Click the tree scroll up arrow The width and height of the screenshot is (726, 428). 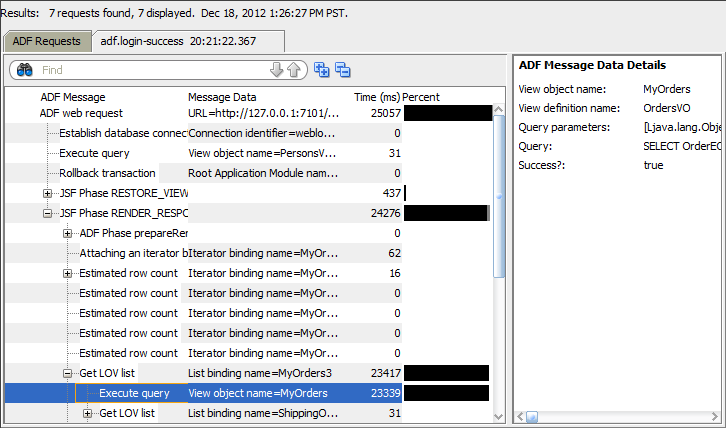tap(499, 109)
